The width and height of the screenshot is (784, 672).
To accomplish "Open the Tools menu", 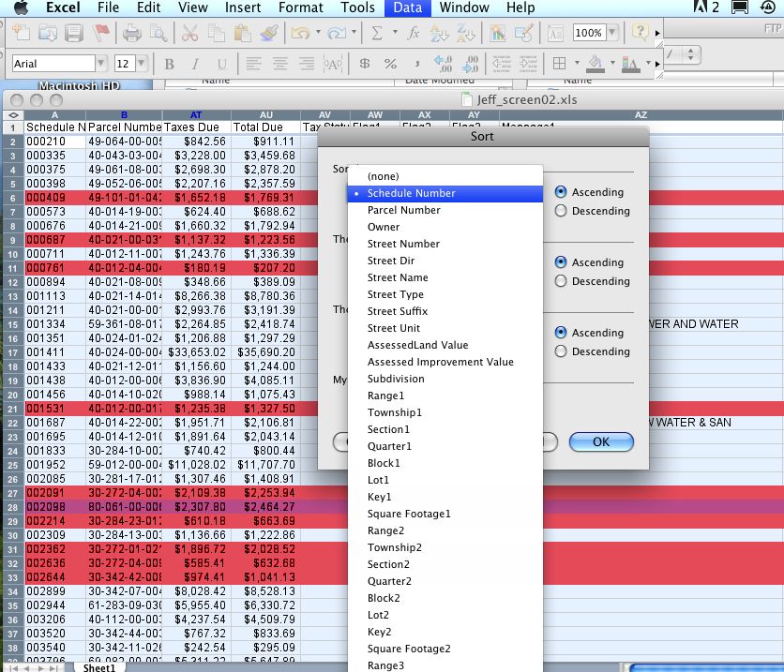I will pyautogui.click(x=357, y=7).
